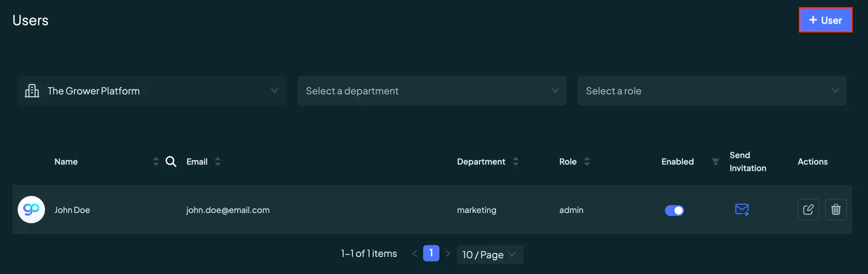Open the Select a role dropdown
Screen dimensions: 868x274
pyautogui.click(x=712, y=91)
